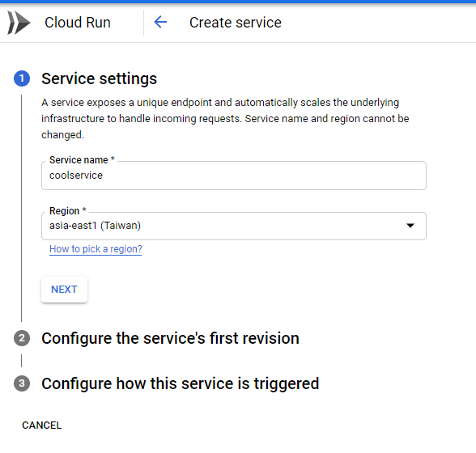Viewport: 476px width, 453px height.
Task: Click the Cloud Run product title
Action: coord(78,23)
